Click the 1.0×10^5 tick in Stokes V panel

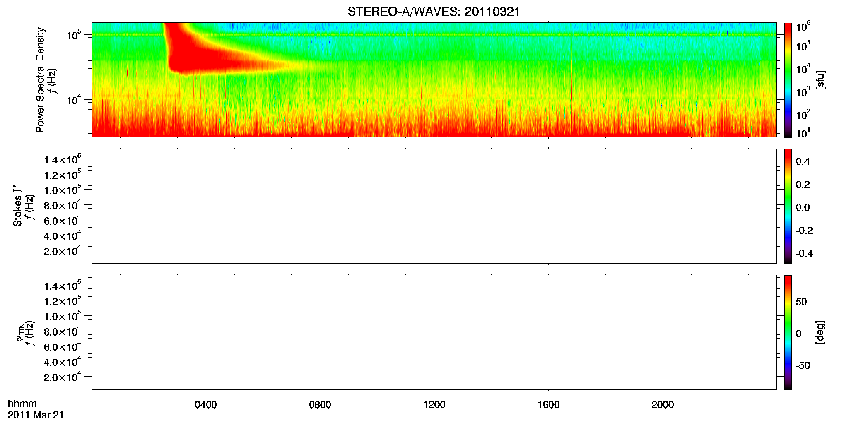[x=63, y=190]
